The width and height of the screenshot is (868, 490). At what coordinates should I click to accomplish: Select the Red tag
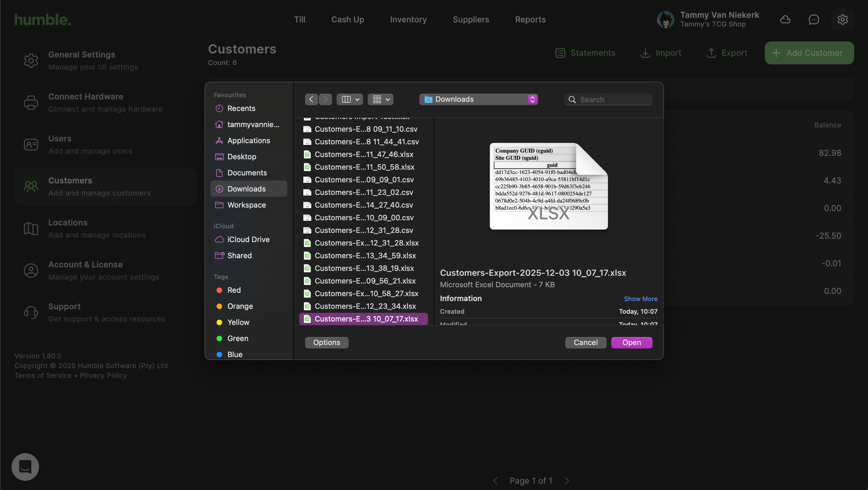click(234, 290)
